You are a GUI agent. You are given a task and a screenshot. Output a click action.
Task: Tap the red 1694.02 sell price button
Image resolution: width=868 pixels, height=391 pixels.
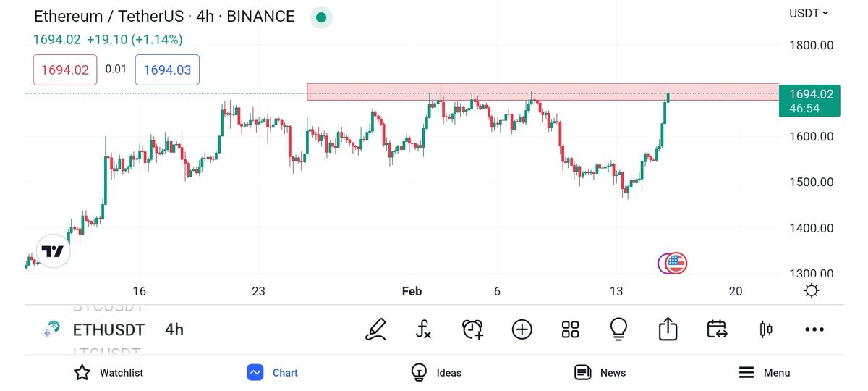[x=64, y=70]
